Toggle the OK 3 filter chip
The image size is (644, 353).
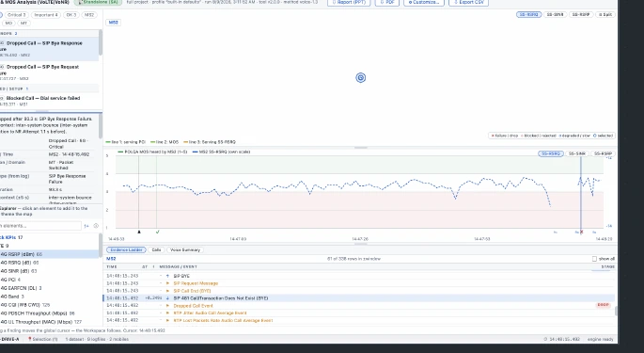(71, 15)
